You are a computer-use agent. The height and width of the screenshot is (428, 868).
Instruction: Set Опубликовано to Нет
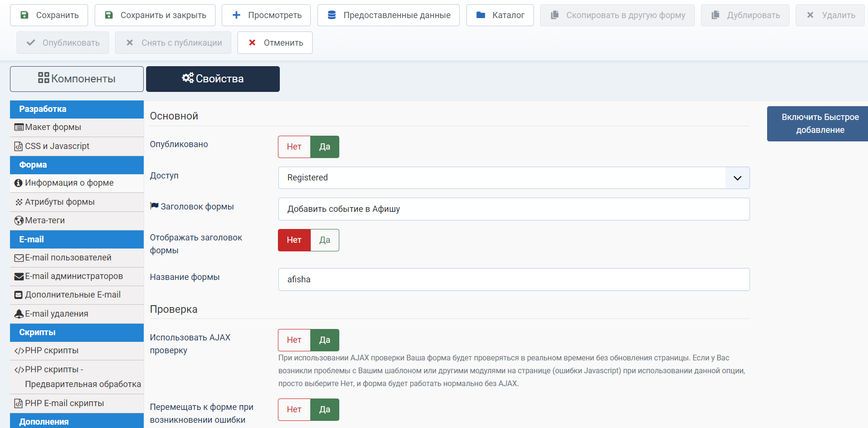click(x=294, y=147)
